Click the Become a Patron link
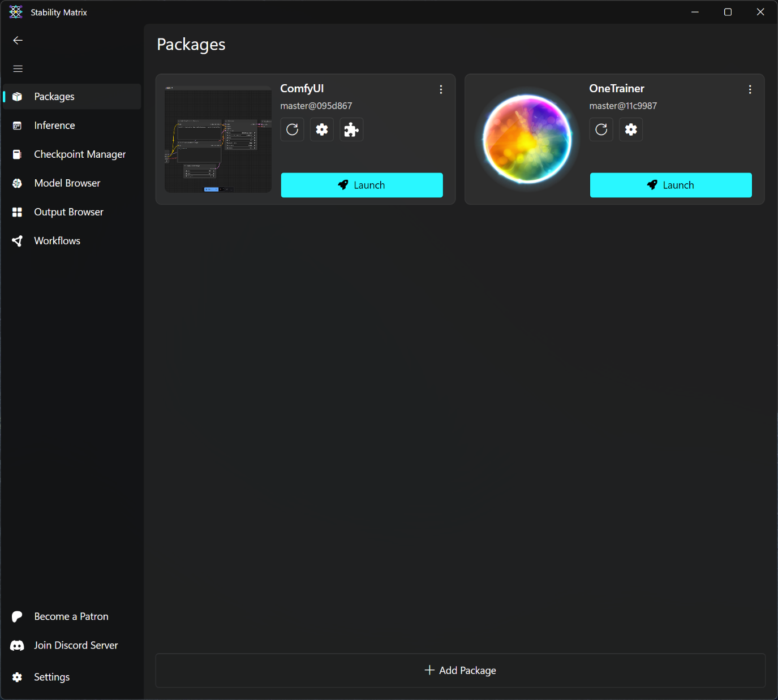The height and width of the screenshot is (700, 778). coord(71,616)
